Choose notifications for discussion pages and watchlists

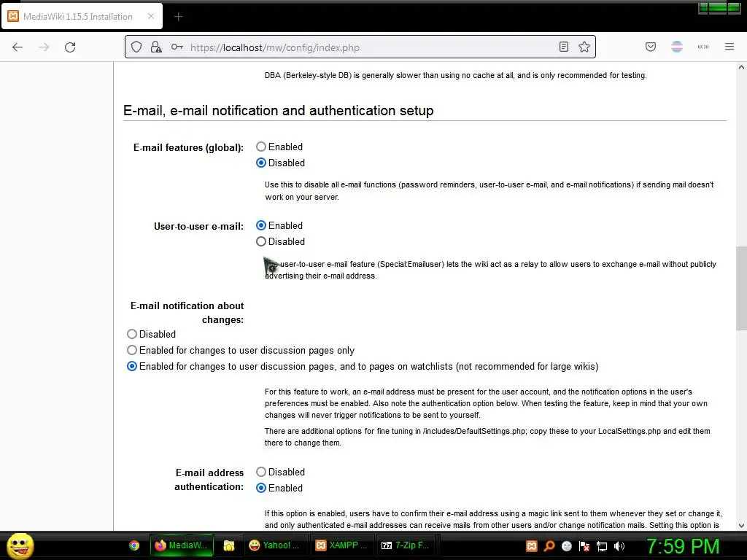(x=132, y=366)
